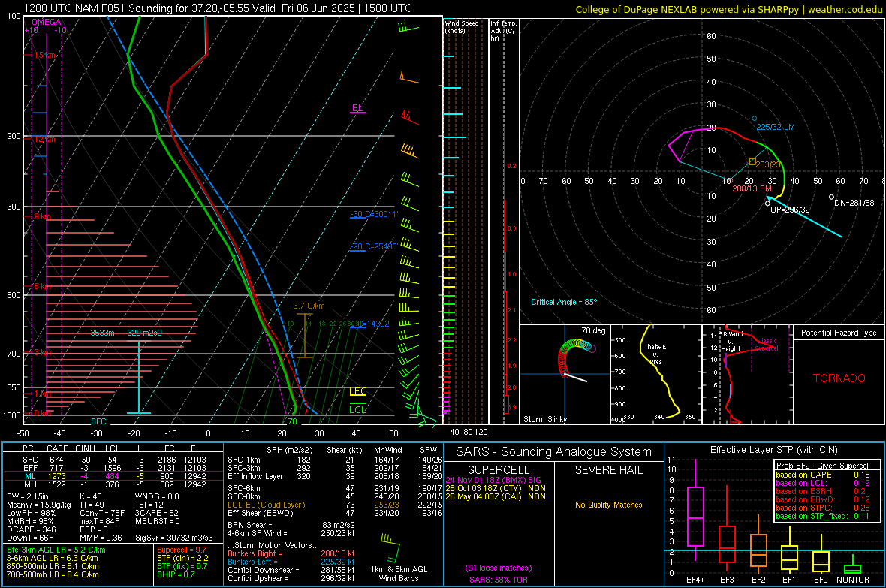Screen dimensions: 886x588
Task: Click the 6.7 C/km lapse rate label
Action: click(x=309, y=306)
